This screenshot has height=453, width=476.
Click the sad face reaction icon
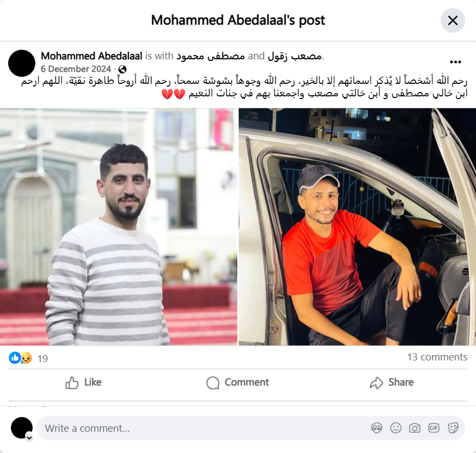point(26,358)
